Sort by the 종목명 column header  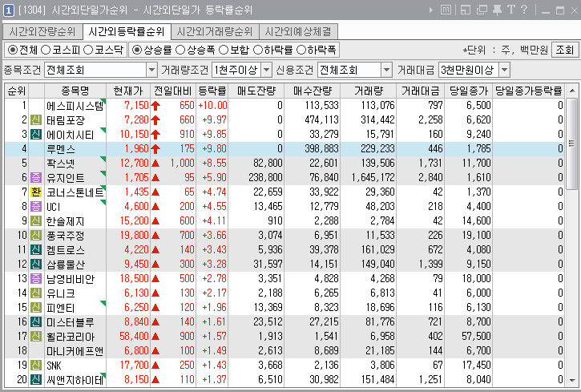75,91
